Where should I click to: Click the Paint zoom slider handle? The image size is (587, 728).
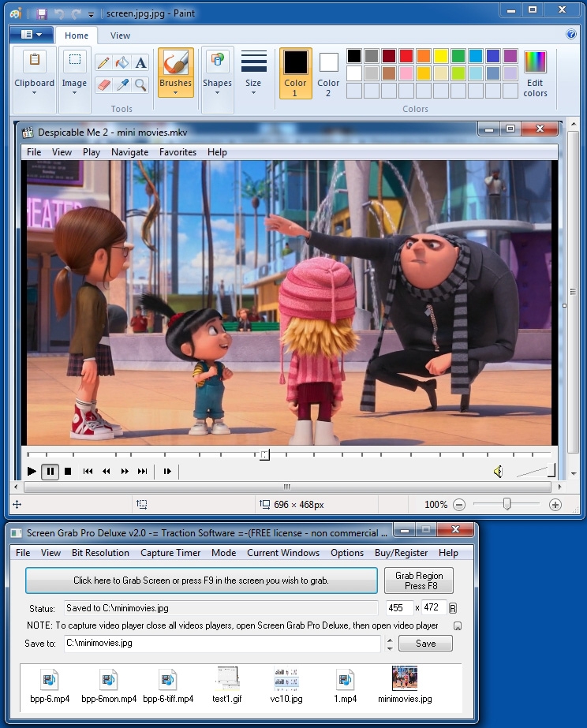[x=507, y=504]
